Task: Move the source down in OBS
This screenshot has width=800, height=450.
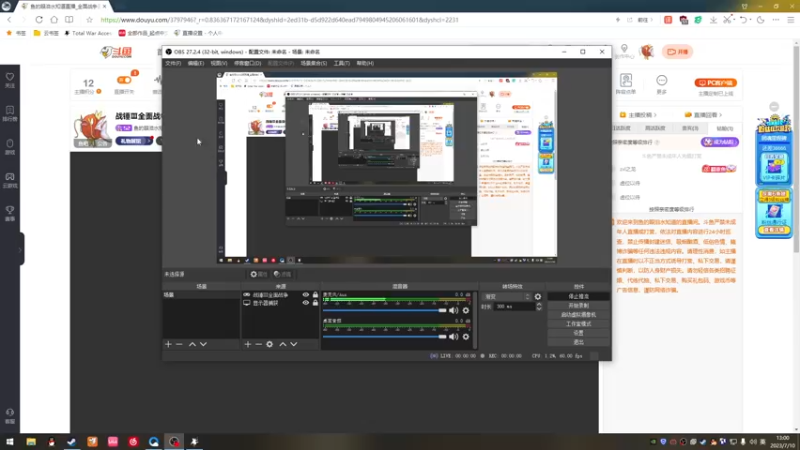Action: click(x=294, y=344)
